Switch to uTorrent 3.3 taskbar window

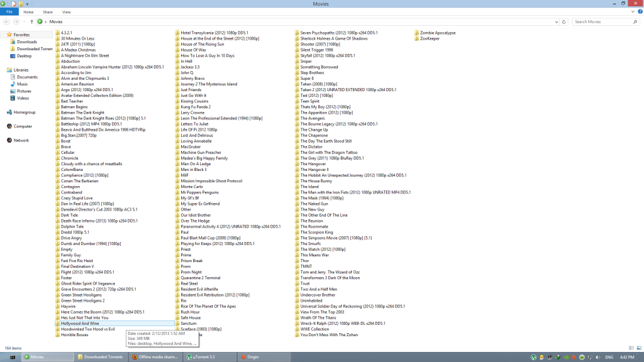click(x=209, y=357)
